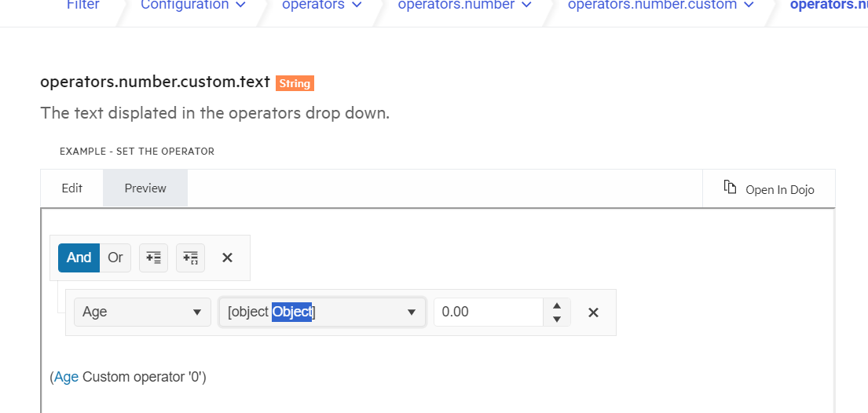Image resolution: width=868 pixels, height=413 pixels.
Task: Remove the filter group with X
Action: click(x=227, y=258)
